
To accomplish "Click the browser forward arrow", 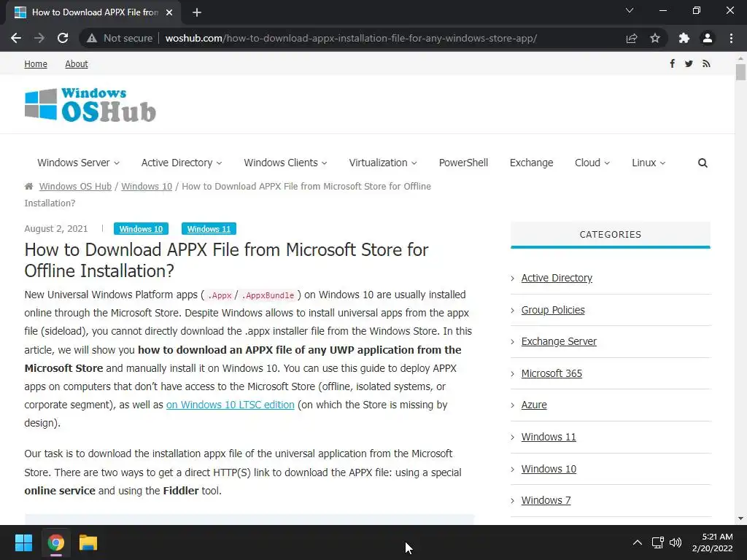I will (39, 38).
